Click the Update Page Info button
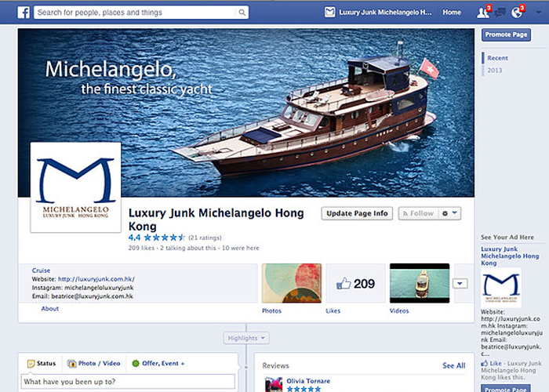This screenshot has height=392, width=549. click(x=357, y=213)
